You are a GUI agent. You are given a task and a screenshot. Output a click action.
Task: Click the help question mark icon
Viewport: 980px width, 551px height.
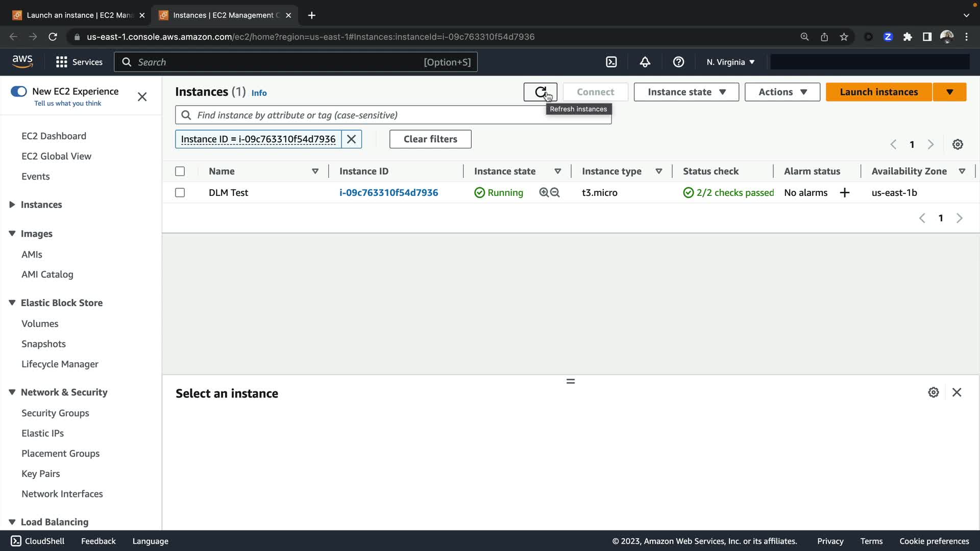[x=678, y=62]
